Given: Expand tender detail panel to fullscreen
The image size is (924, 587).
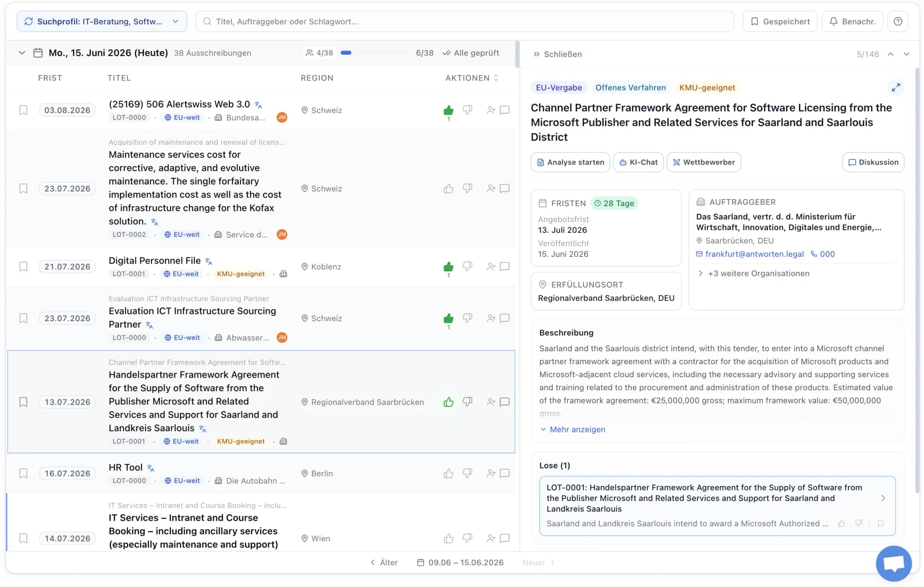Looking at the screenshot, I should [896, 87].
